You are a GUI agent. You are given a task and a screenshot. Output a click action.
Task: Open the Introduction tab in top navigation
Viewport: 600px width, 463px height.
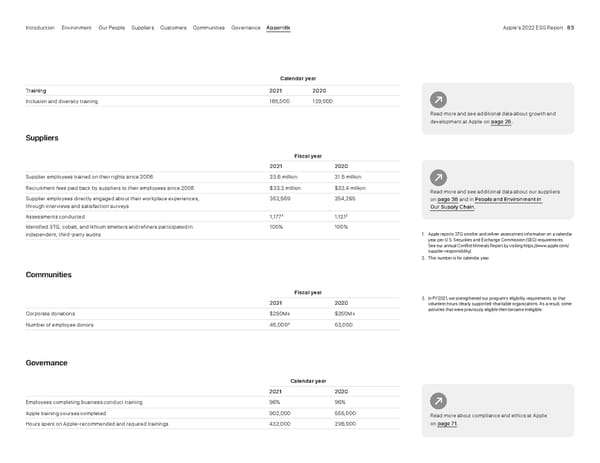(40, 28)
